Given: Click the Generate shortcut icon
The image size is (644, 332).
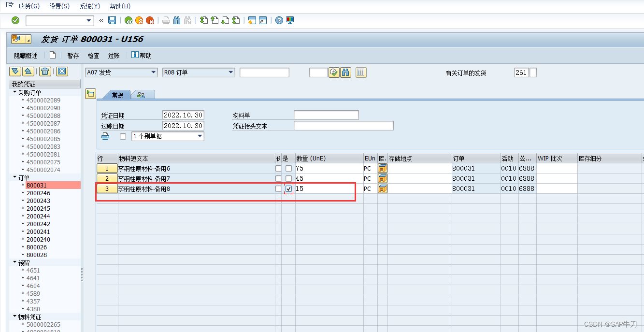Looking at the screenshot, I should click(x=263, y=20).
